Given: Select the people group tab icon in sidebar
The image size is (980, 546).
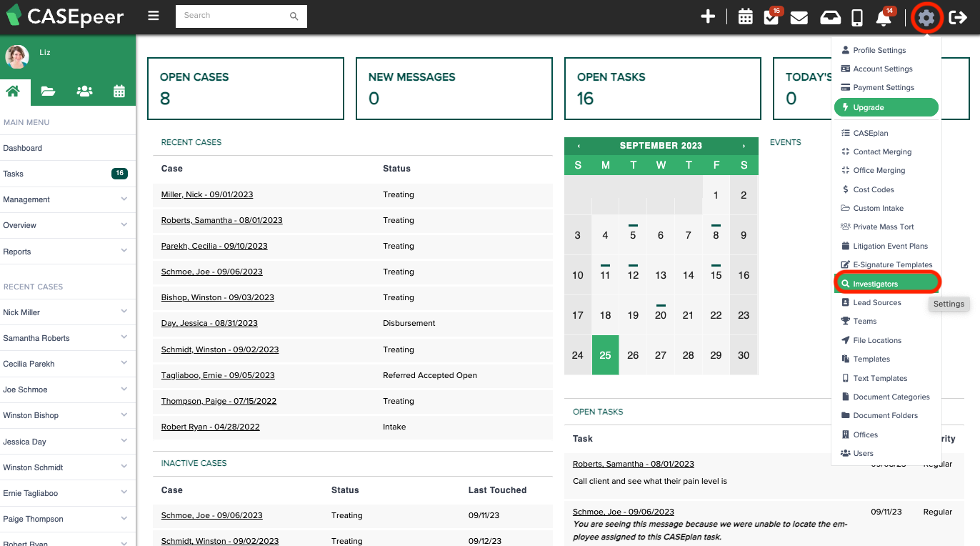Looking at the screenshot, I should point(84,91).
